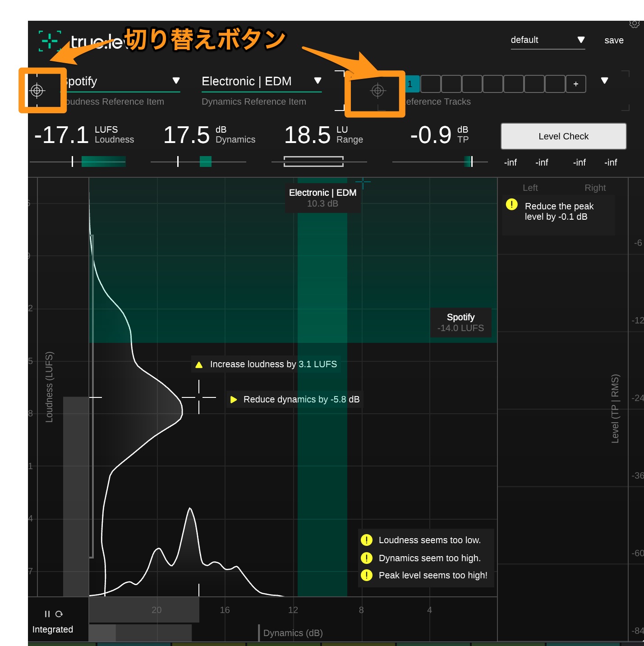Open the Spotify loudness reference dropdown
The image size is (644, 646).
coord(176,81)
